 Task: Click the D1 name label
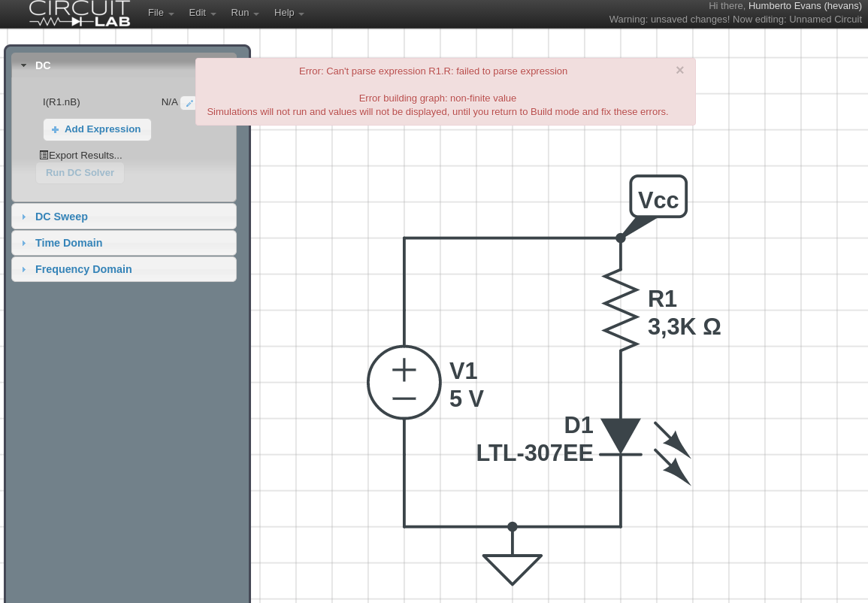(579, 426)
